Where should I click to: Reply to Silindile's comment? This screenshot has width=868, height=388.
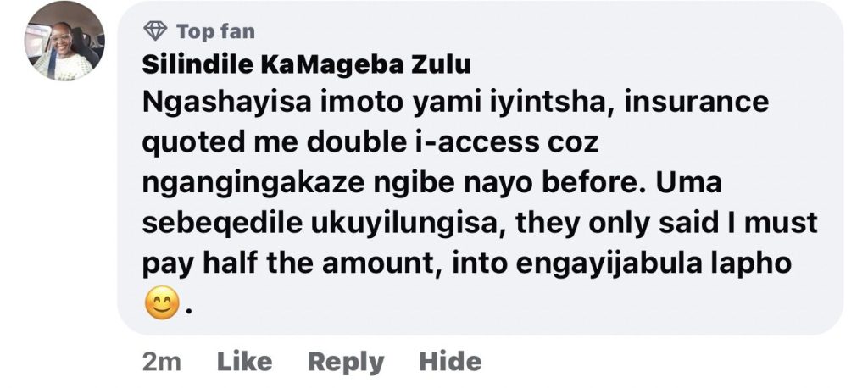coord(346,363)
